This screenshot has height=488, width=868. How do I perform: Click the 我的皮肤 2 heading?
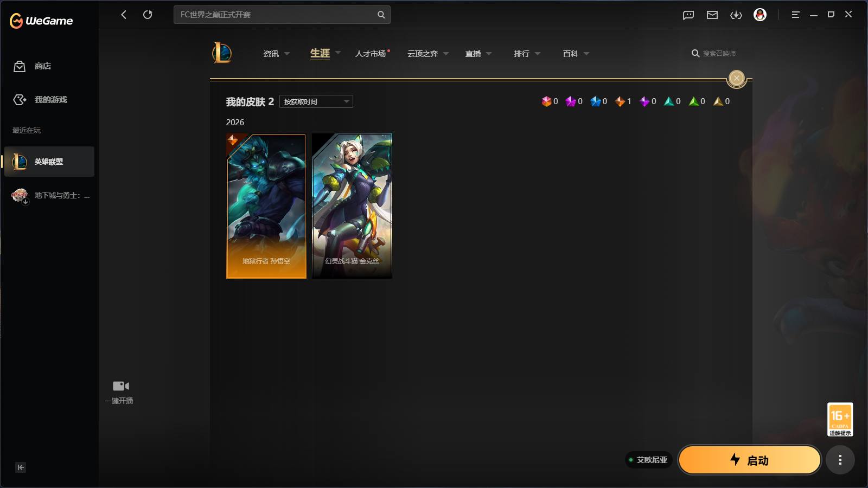[x=250, y=102]
